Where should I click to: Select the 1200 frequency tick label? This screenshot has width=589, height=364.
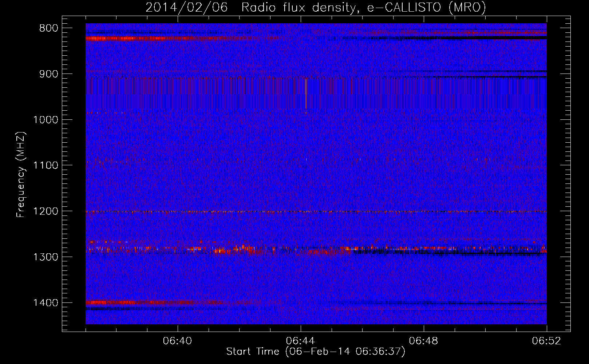click(x=46, y=211)
